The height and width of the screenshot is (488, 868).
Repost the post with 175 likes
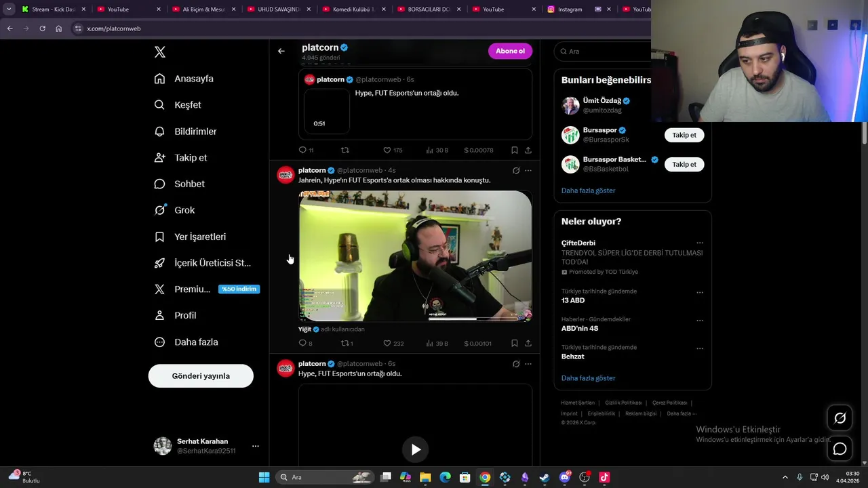(x=345, y=150)
